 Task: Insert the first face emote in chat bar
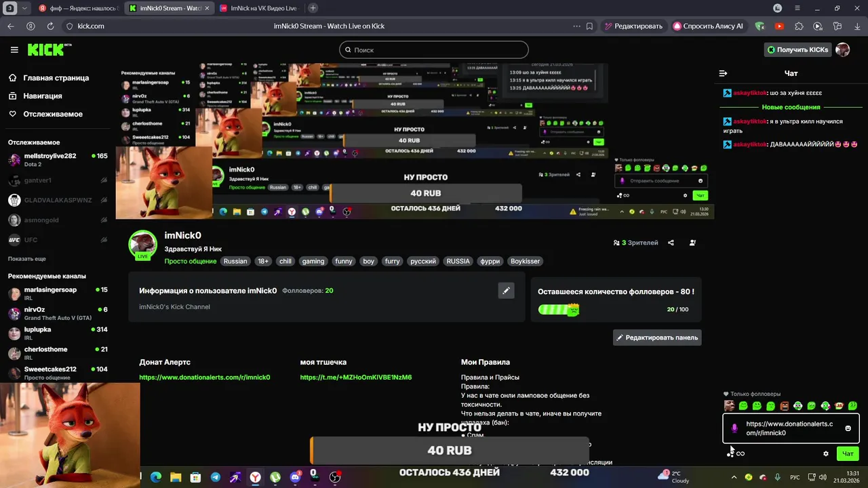coord(730,406)
